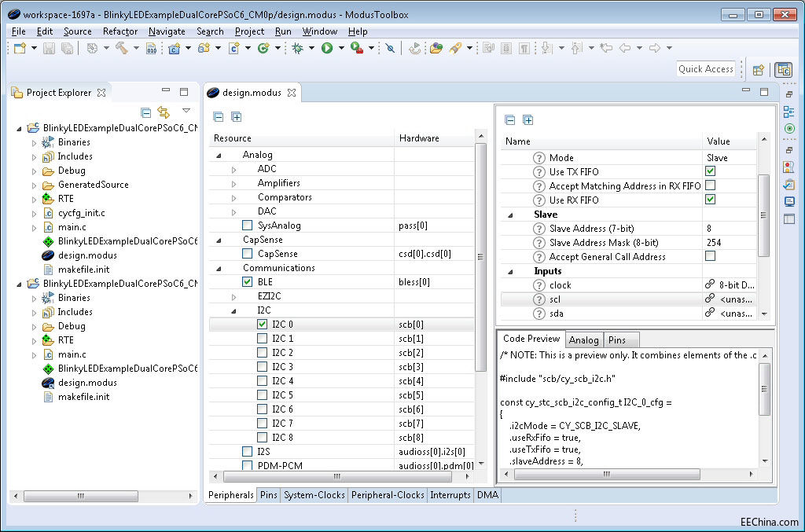This screenshot has width=805, height=532.
Task: Collapse the Inputs parameter group
Action: click(510, 271)
